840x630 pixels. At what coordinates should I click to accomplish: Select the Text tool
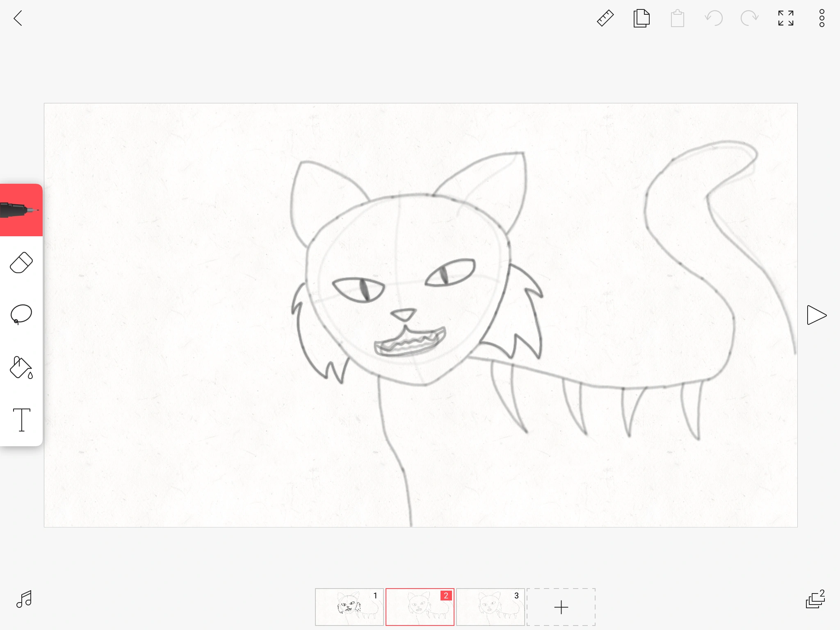click(22, 420)
